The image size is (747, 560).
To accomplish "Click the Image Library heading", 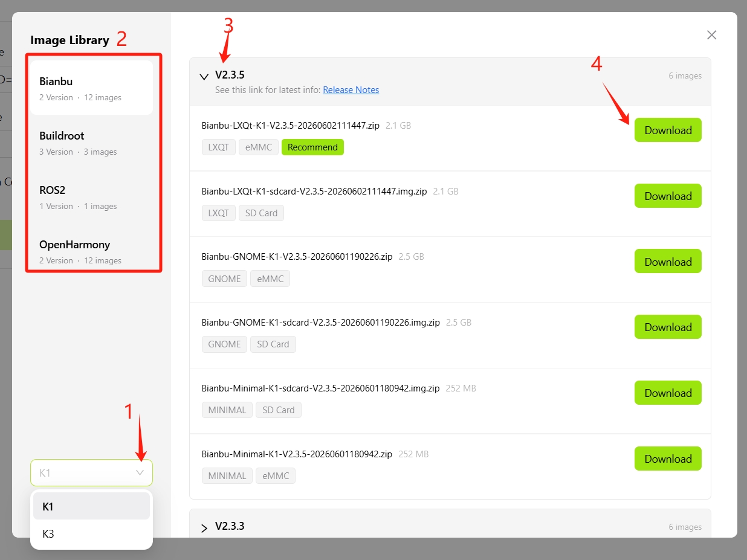I will [x=70, y=40].
